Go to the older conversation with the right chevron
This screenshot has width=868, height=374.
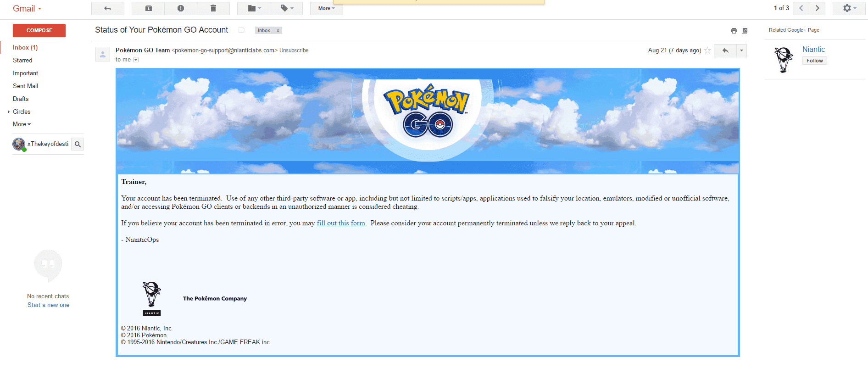(x=817, y=8)
